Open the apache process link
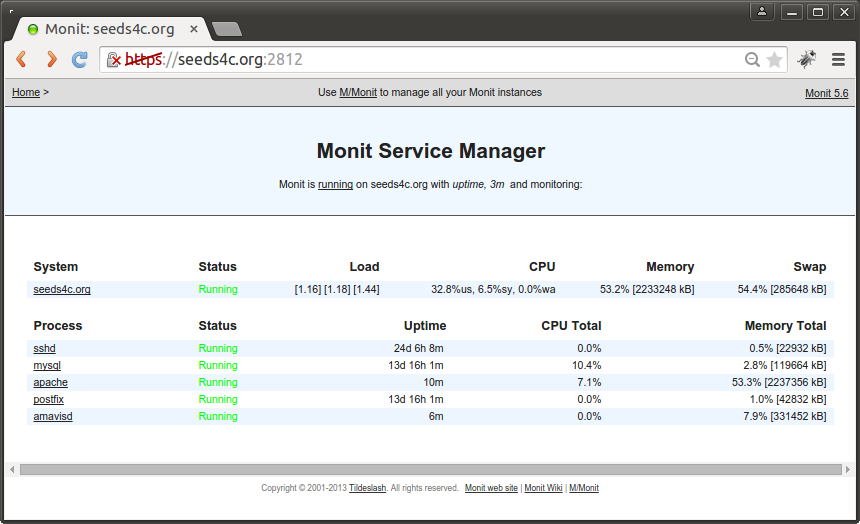The width and height of the screenshot is (860, 524). (x=50, y=383)
